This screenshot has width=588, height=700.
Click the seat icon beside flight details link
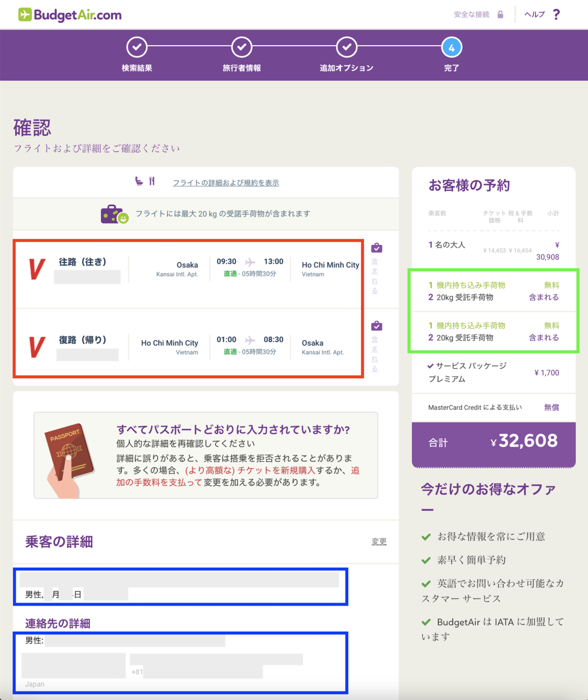point(138,181)
